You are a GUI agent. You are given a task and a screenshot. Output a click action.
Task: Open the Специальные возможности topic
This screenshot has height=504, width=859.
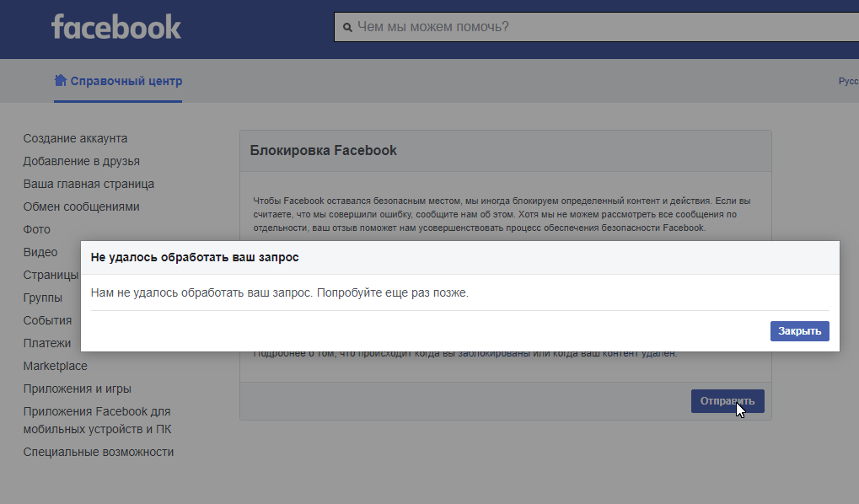point(98,452)
